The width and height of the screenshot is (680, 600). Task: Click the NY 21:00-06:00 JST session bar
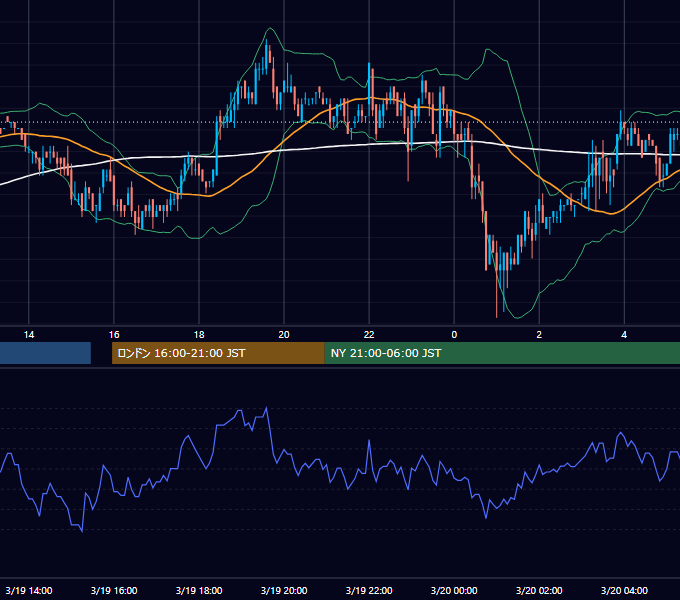(502, 353)
